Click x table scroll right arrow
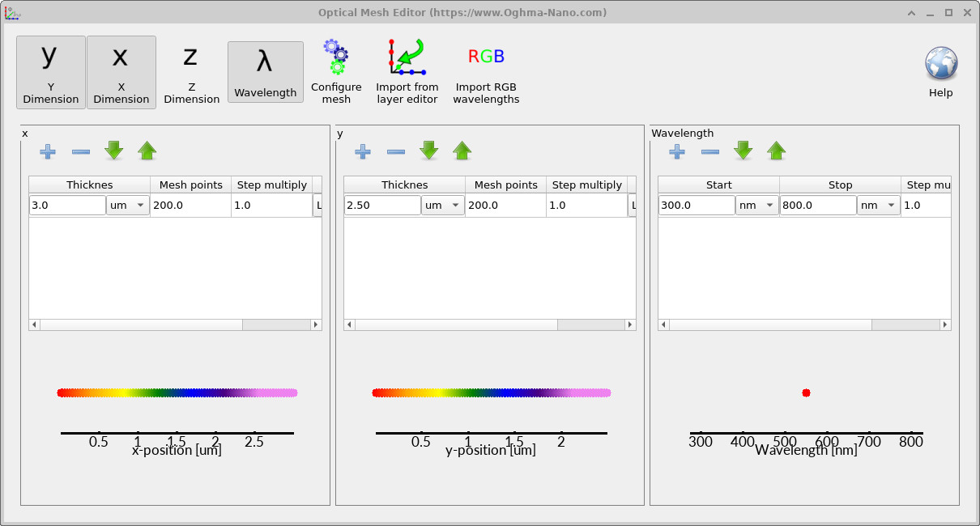This screenshot has width=980, height=526. coord(316,325)
